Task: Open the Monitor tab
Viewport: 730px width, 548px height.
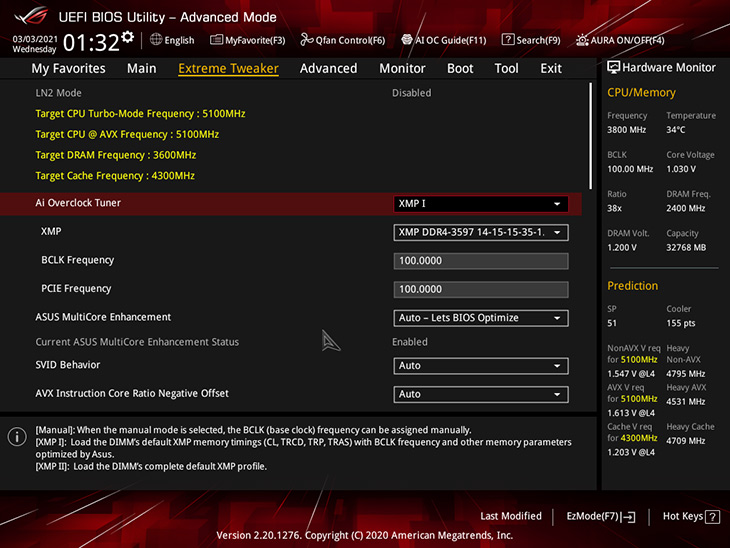Action: click(x=402, y=68)
